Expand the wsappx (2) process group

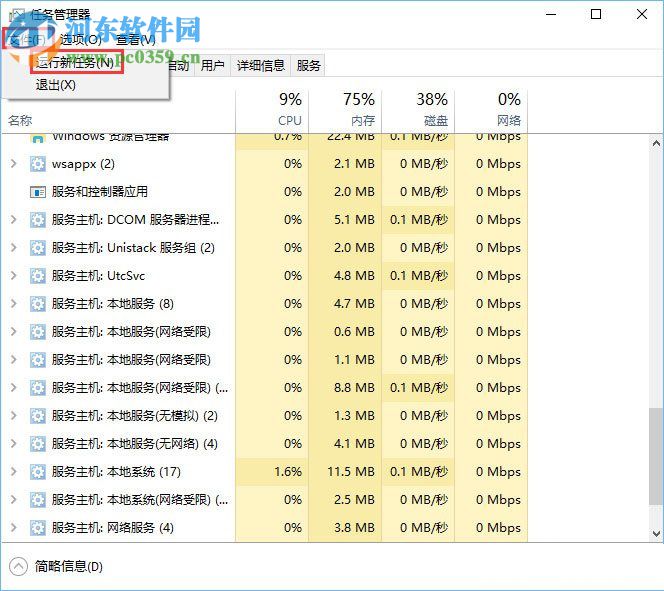14,163
